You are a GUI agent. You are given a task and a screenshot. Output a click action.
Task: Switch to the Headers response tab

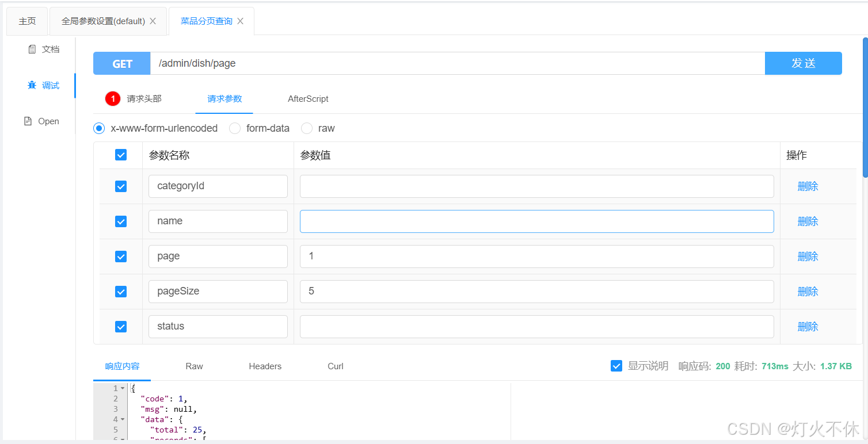tap(265, 366)
